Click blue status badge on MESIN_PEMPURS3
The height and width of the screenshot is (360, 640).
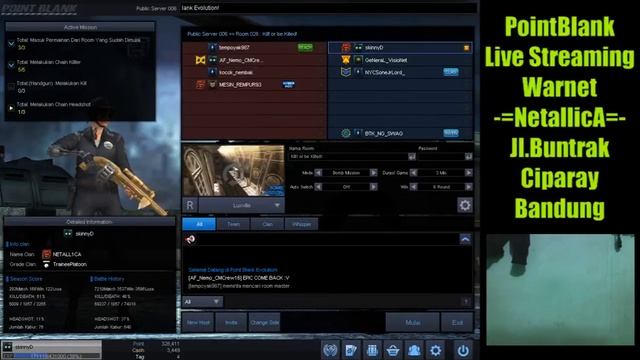(x=289, y=84)
